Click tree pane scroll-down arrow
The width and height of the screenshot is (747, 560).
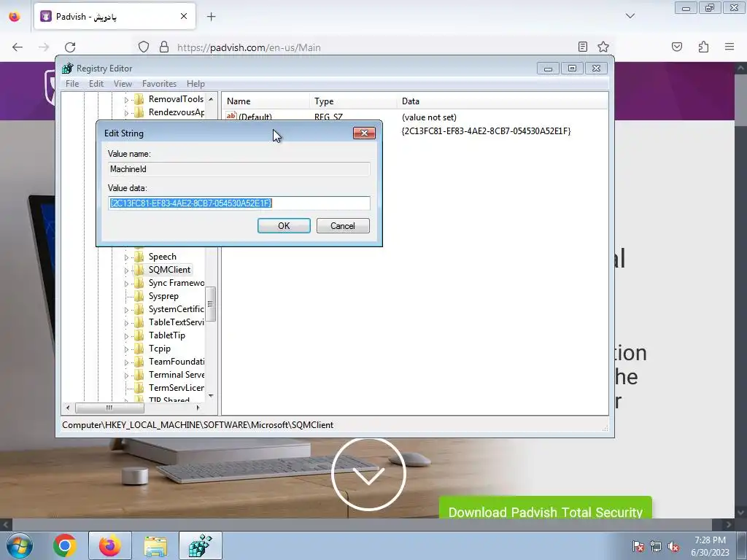211,396
